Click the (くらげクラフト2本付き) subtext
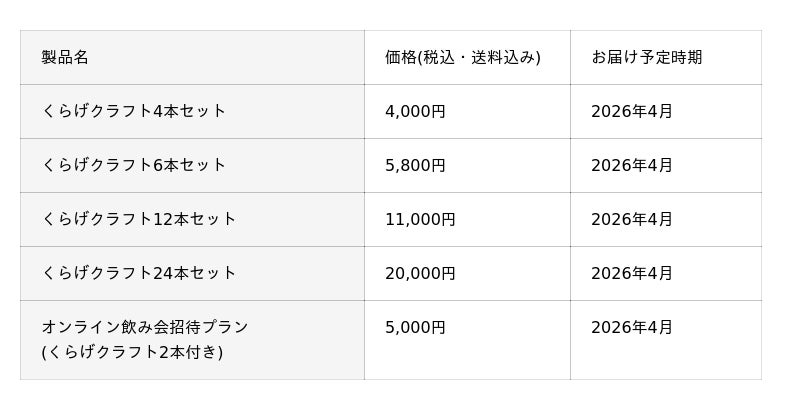The width and height of the screenshot is (800, 410). click(132, 352)
